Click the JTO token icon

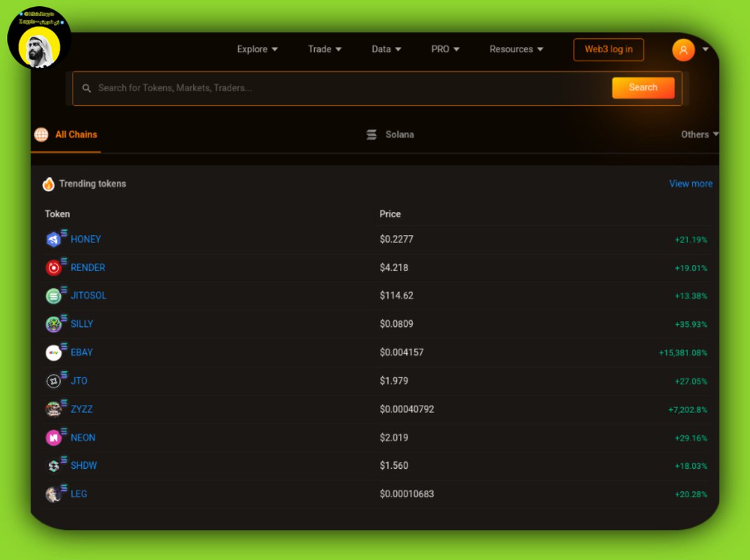pyautogui.click(x=54, y=381)
